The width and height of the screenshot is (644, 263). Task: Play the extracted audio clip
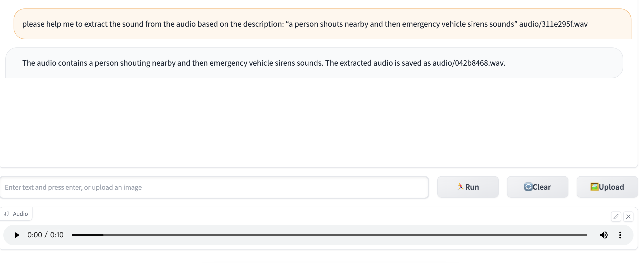[17, 235]
